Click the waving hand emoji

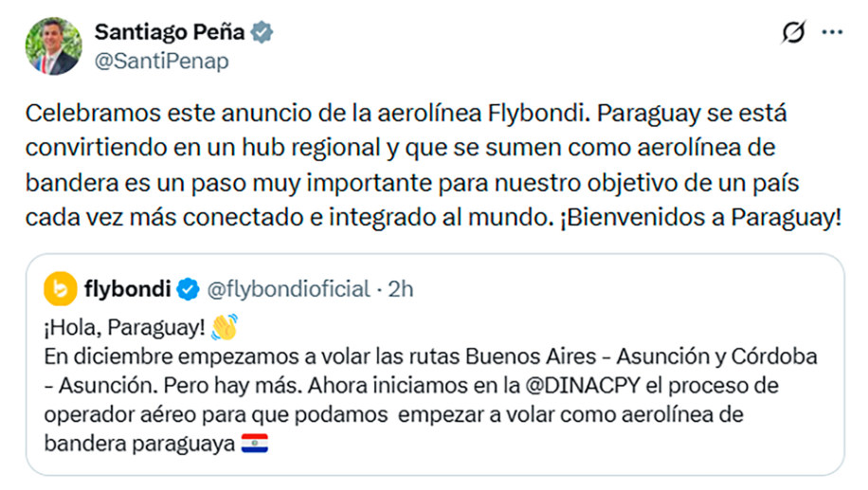pyautogui.click(x=225, y=328)
